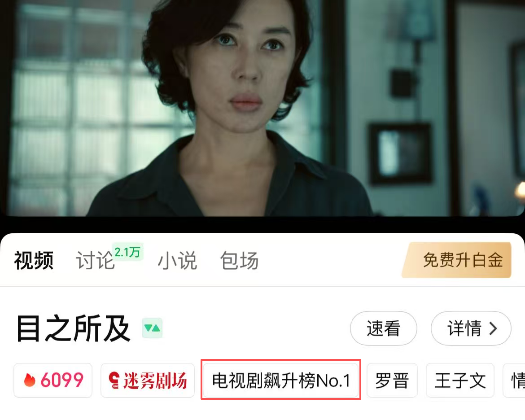Open the 小说 tab

[x=177, y=260]
